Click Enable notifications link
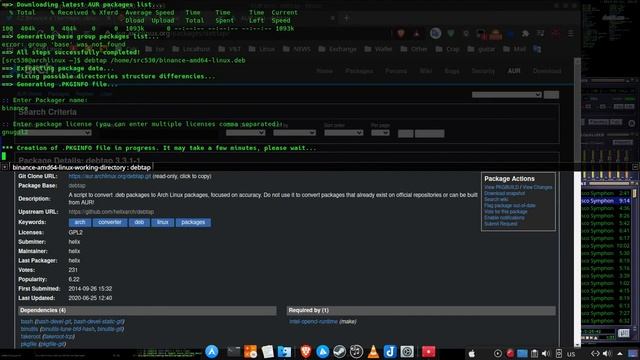The image size is (640, 360). click(x=504, y=218)
